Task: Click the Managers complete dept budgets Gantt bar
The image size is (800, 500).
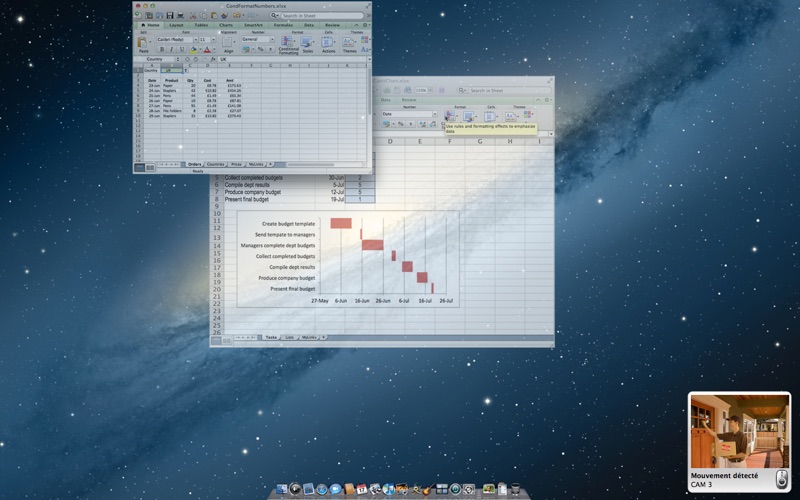Action: coord(372,245)
